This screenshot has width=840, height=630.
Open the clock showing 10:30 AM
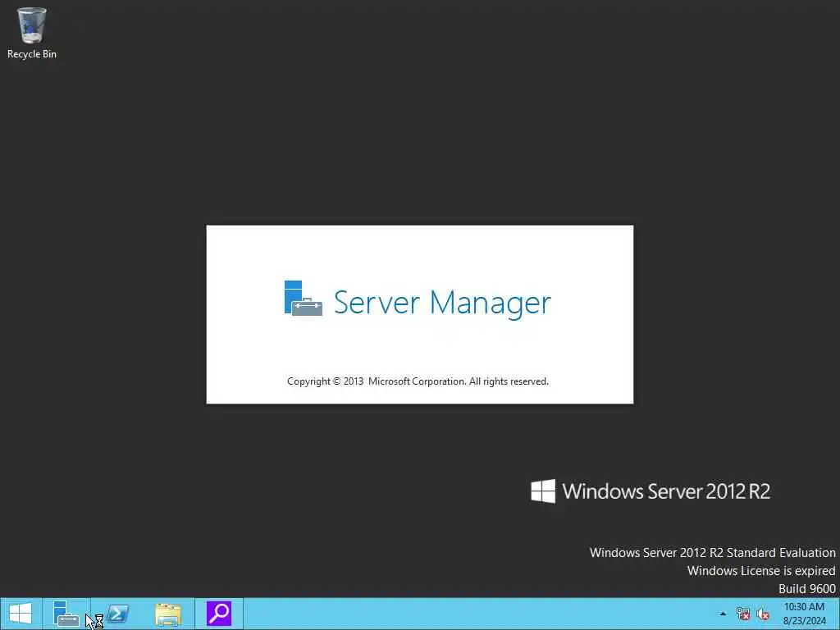pos(804,614)
